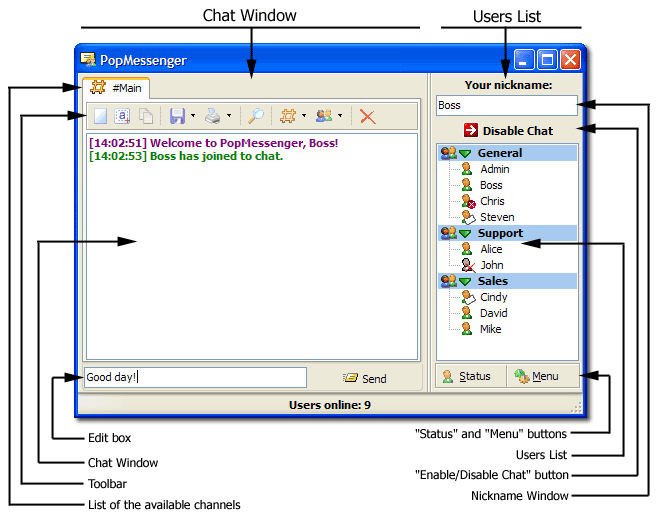Click the select all text toolbar icon

(122, 116)
